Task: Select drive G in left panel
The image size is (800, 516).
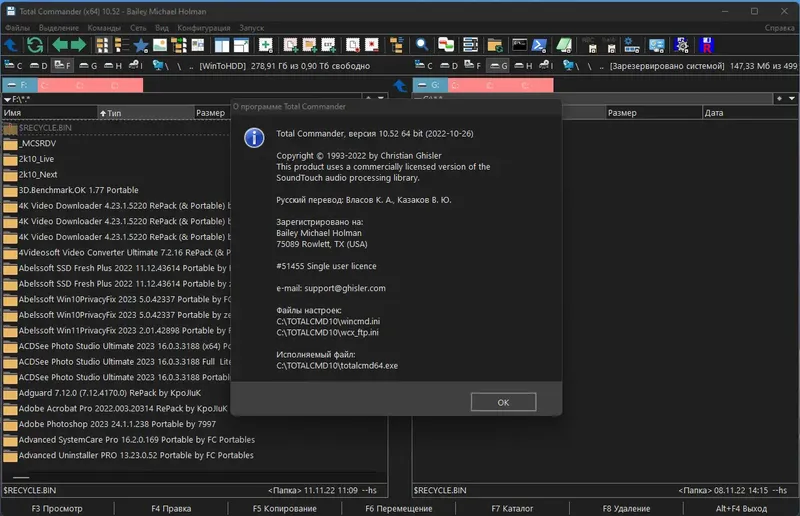Action: click(x=88, y=65)
